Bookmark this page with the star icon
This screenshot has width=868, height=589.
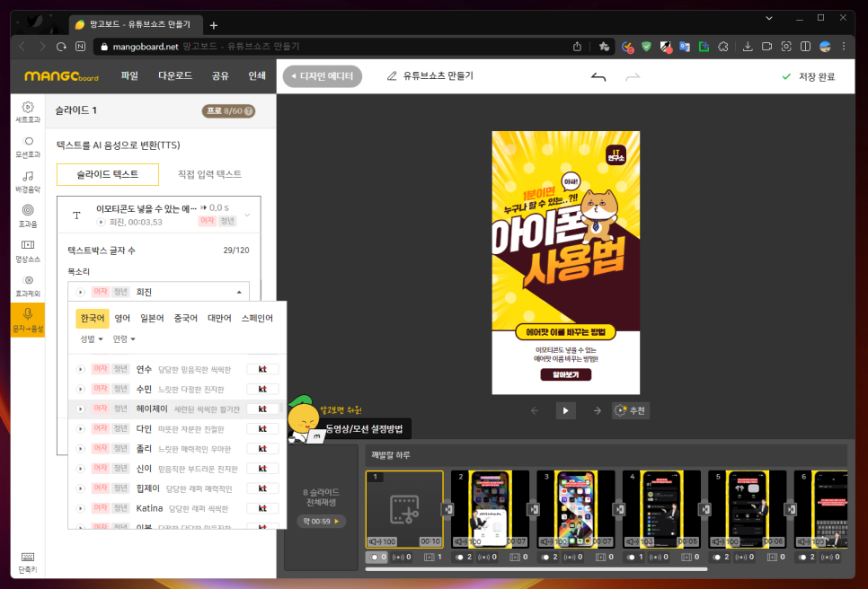[604, 47]
